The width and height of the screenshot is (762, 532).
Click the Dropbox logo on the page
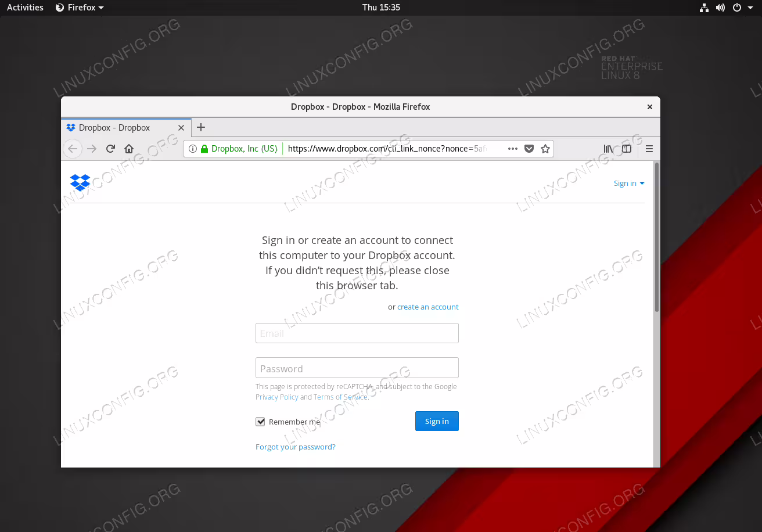[x=80, y=182]
